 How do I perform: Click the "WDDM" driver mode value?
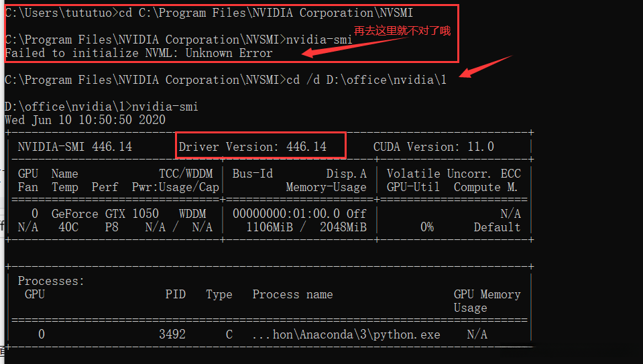[192, 214]
